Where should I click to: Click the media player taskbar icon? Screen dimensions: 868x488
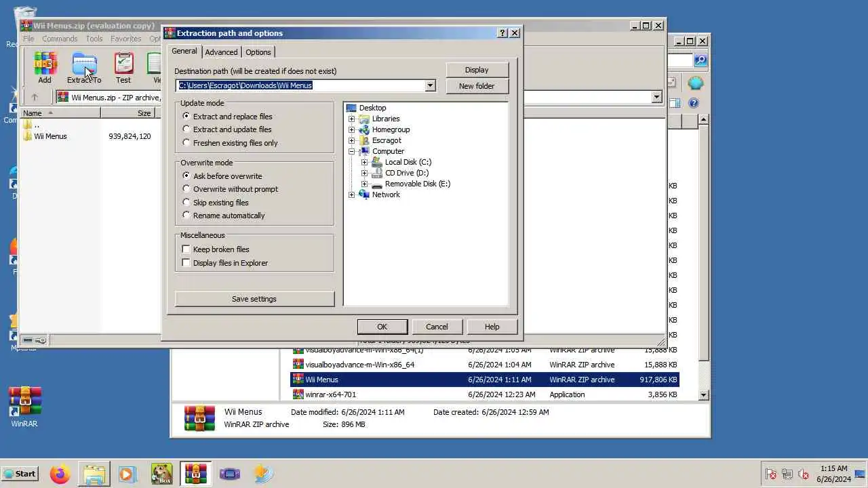tap(127, 474)
